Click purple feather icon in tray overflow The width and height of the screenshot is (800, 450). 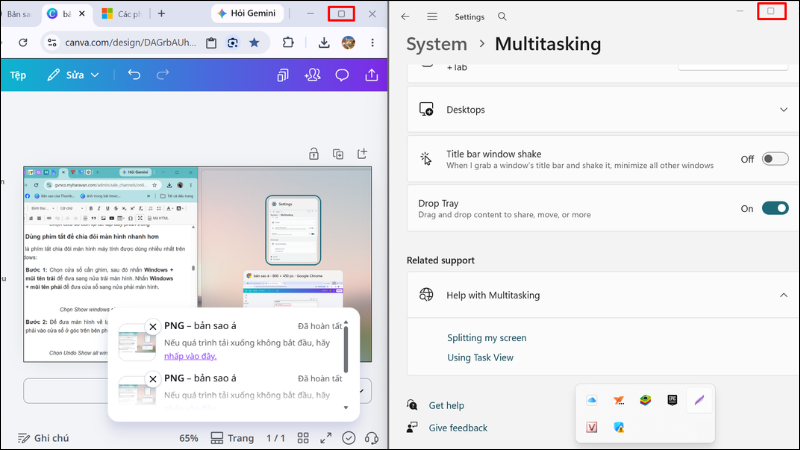coord(699,401)
